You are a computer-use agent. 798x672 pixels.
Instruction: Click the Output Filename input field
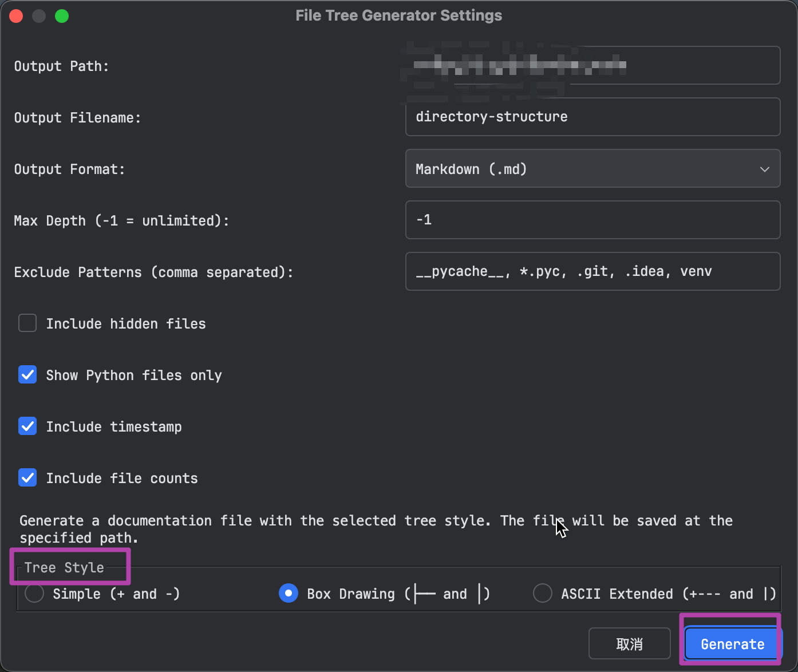tap(592, 117)
